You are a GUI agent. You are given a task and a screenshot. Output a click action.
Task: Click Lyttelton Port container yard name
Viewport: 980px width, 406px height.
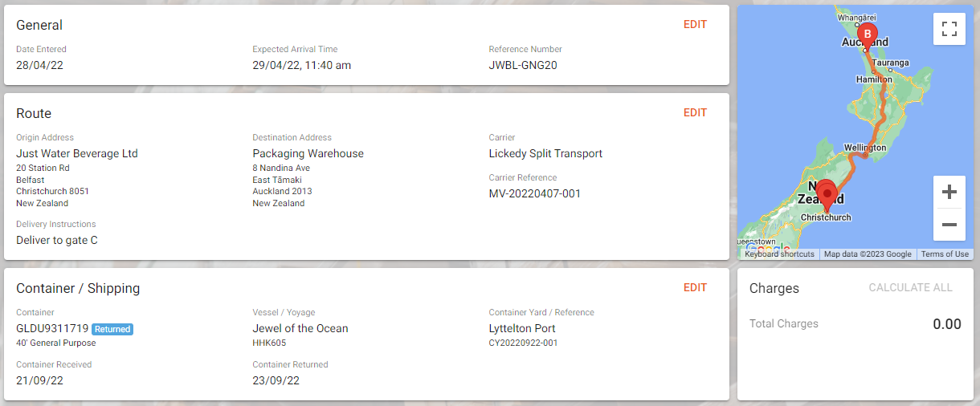coord(522,328)
